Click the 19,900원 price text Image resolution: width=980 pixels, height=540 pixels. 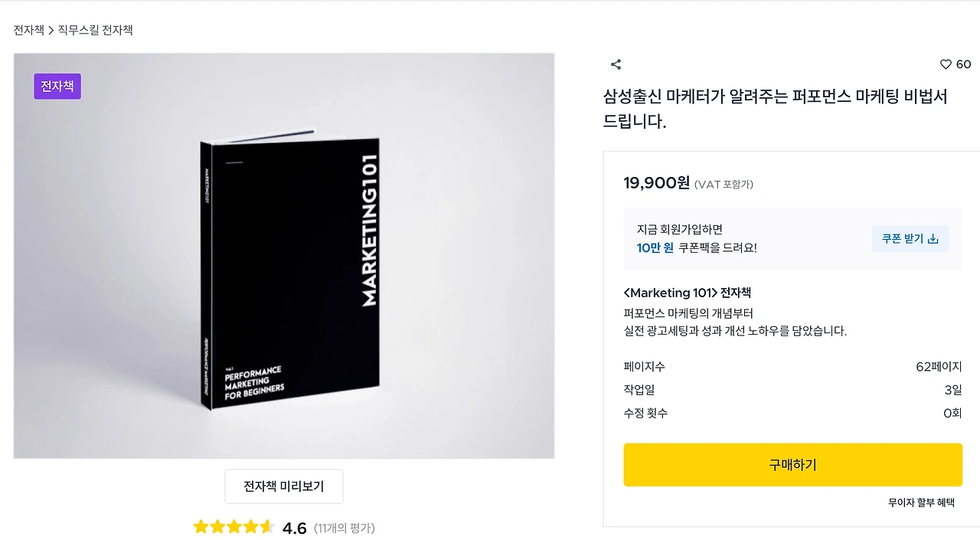(x=656, y=182)
